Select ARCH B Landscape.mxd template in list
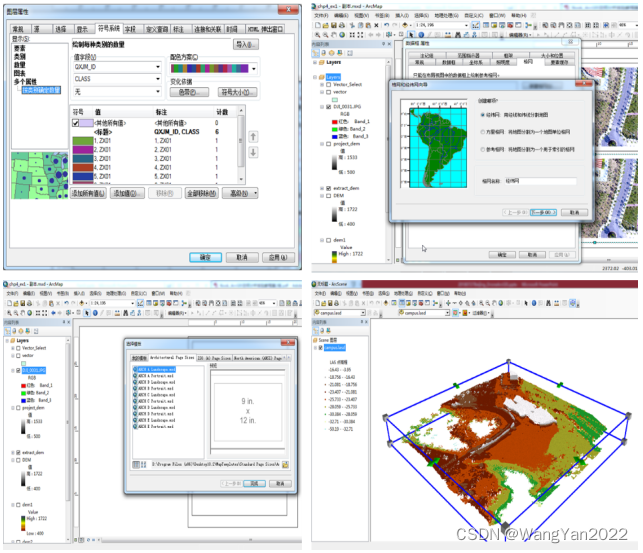Image resolution: width=643 pixels, height=553 pixels. [156, 382]
